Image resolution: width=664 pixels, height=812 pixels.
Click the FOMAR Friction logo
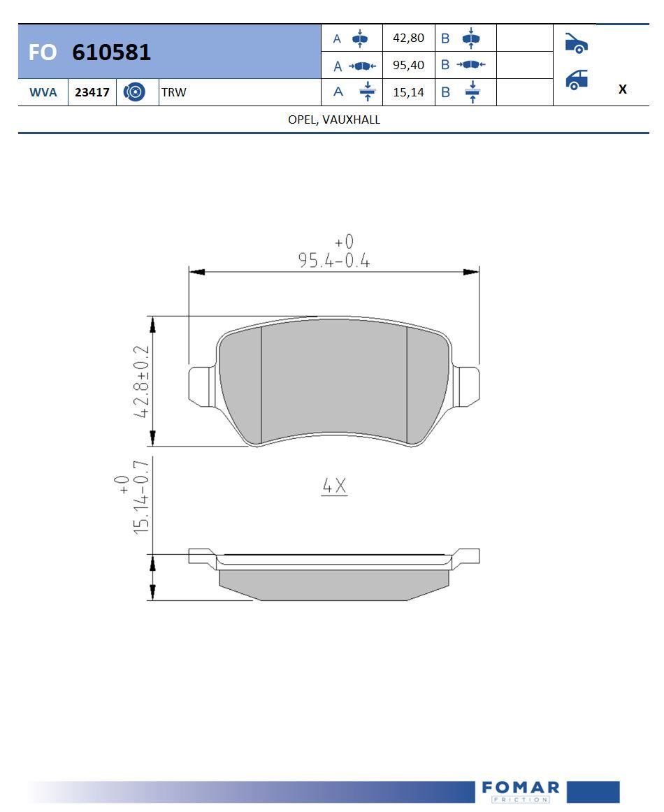point(521,792)
